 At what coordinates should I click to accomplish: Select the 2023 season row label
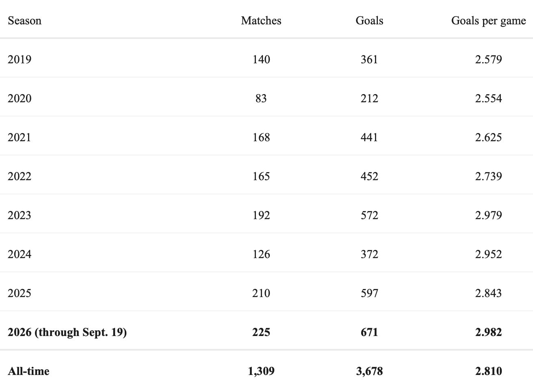19,215
